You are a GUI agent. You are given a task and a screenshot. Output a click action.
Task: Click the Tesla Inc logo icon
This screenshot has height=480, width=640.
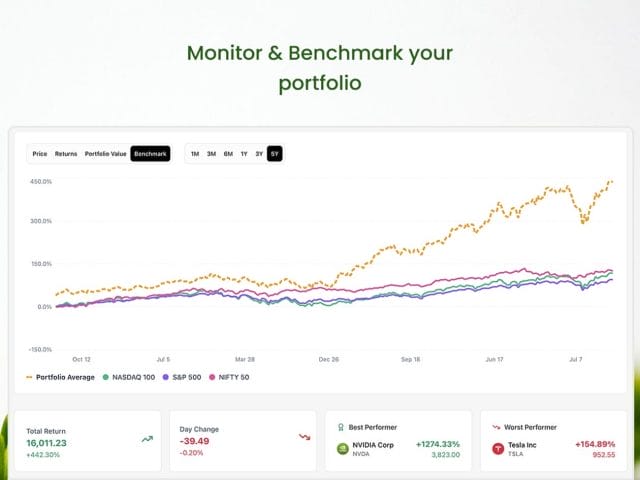tap(498, 449)
